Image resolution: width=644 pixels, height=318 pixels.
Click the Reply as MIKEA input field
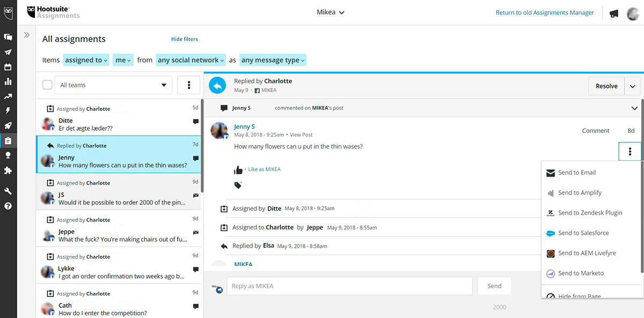tap(349, 286)
